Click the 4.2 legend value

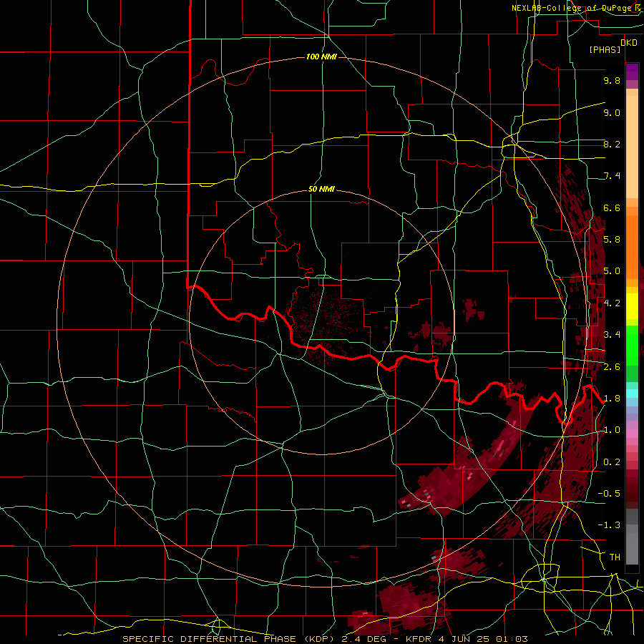point(612,303)
